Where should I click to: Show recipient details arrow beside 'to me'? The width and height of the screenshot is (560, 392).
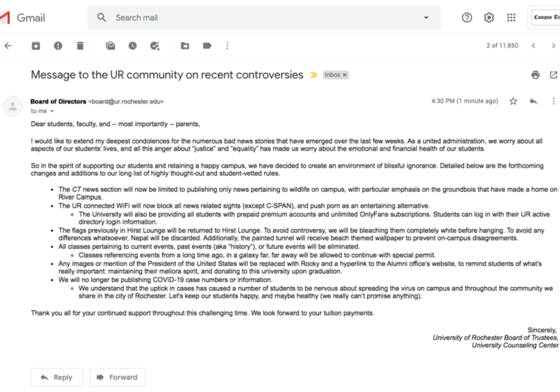[x=51, y=111]
